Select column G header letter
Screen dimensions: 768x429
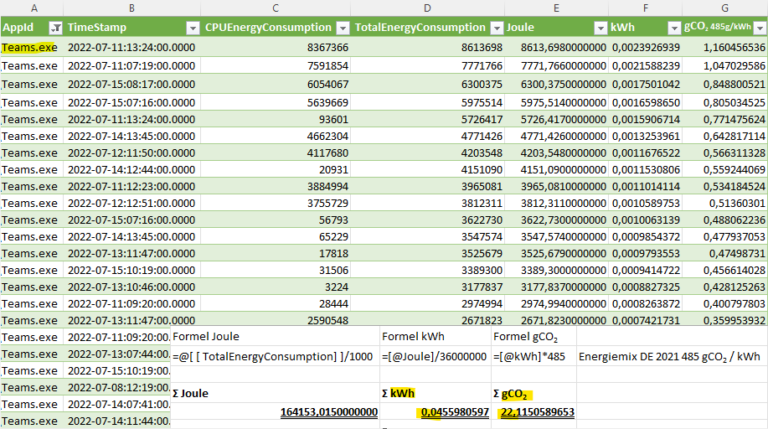(x=726, y=8)
